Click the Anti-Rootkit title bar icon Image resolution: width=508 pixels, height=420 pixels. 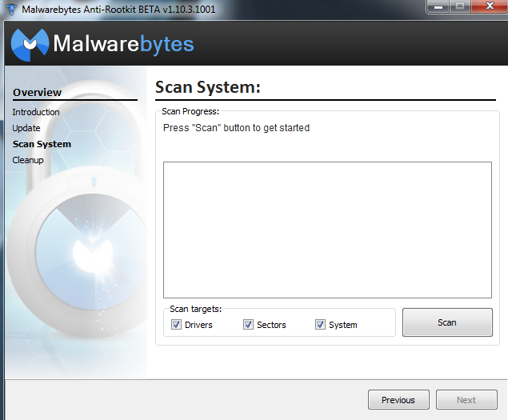point(12,9)
